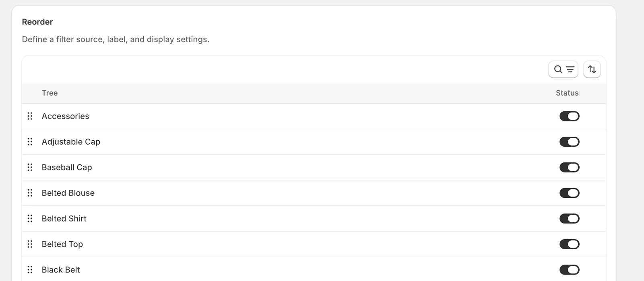Select the Belted Top drag handle
Screen dimensions: 644x281
[30, 244]
